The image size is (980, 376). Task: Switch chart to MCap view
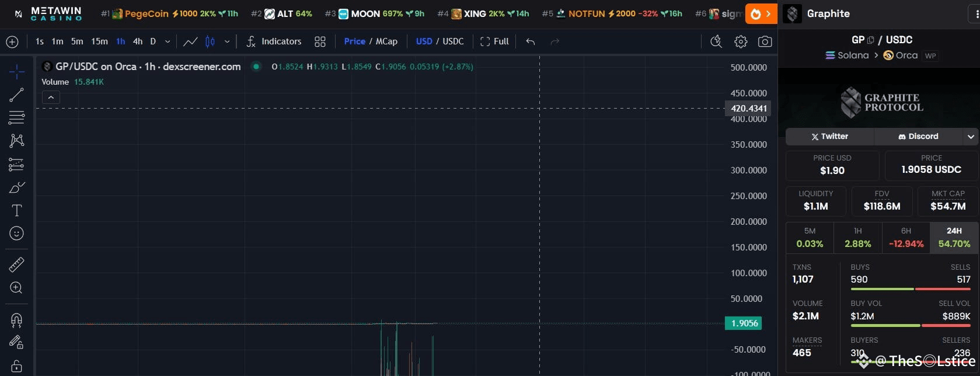tap(386, 41)
